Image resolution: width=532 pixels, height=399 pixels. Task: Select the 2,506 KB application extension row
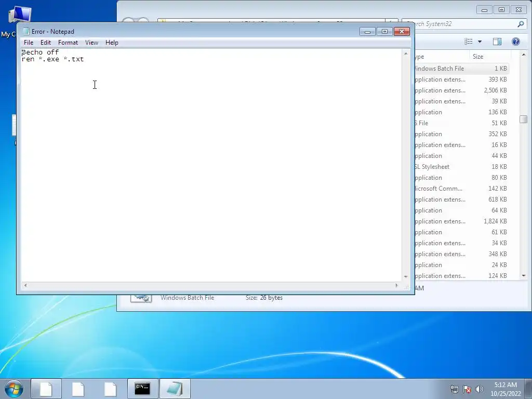[461, 90]
